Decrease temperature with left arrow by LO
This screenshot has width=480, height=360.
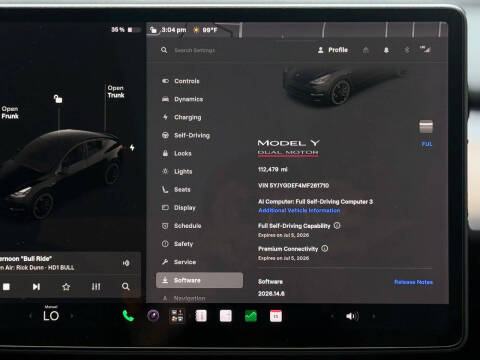[x=30, y=316]
